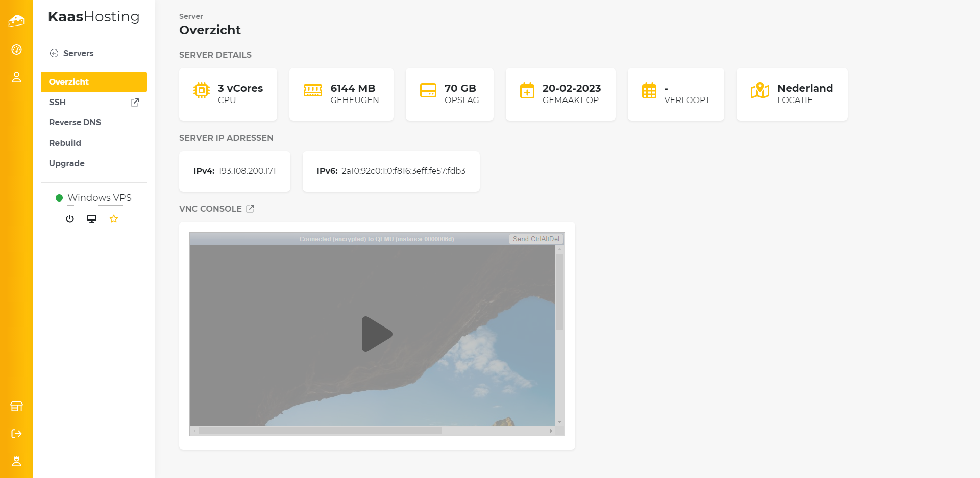Open the shop store icon in sidebar
Screen dimensions: 980x478
16,406
